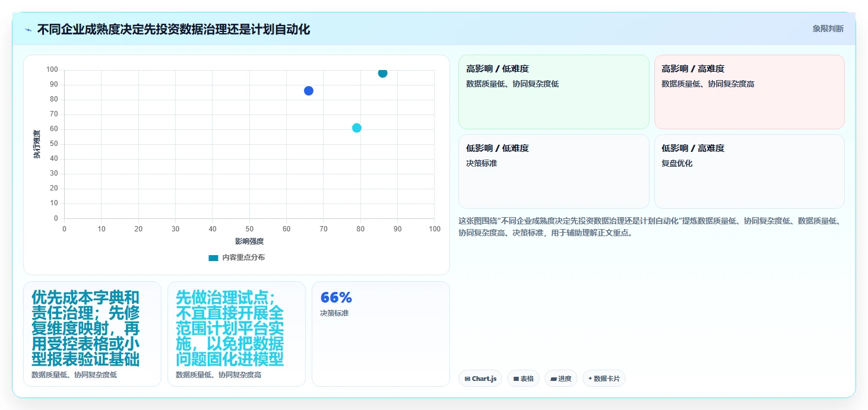The image size is (868, 410).
Task: Click the dark blue scatter point
Action: tap(309, 91)
